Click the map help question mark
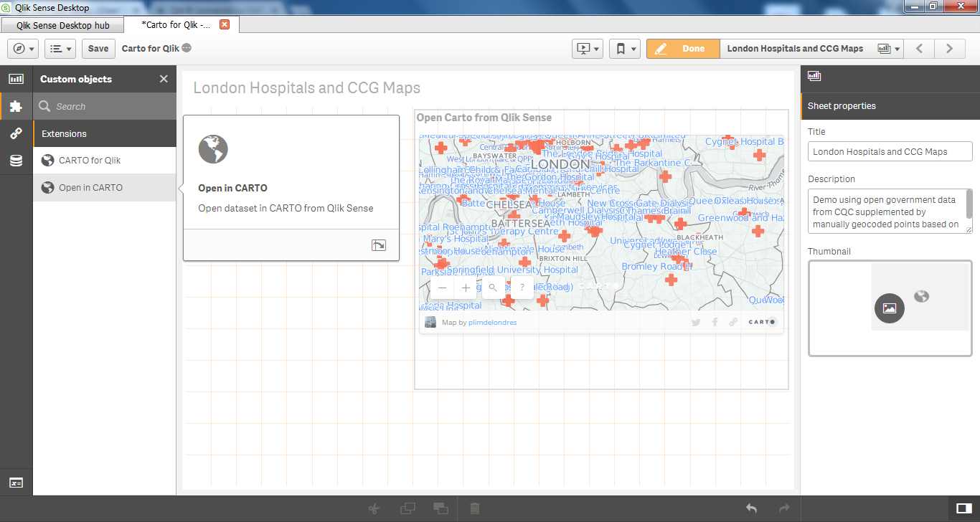The height and width of the screenshot is (522, 980). point(522,288)
